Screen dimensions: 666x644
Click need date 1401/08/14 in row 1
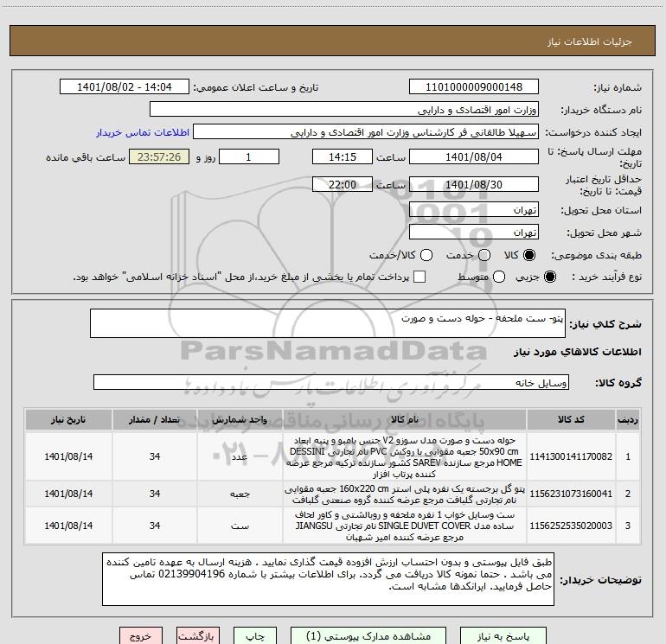click(68, 456)
